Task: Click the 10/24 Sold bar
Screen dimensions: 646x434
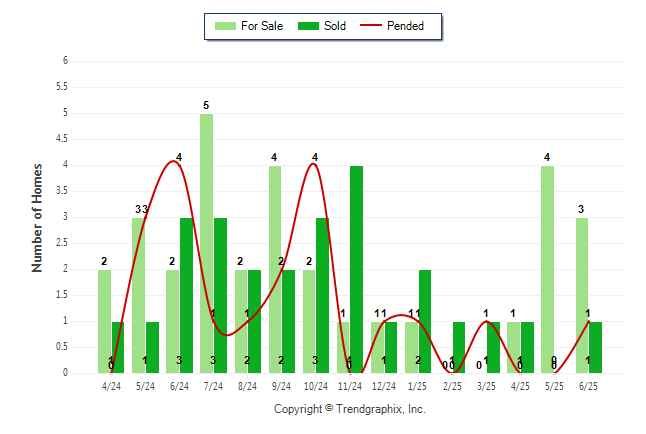Action: click(323, 296)
